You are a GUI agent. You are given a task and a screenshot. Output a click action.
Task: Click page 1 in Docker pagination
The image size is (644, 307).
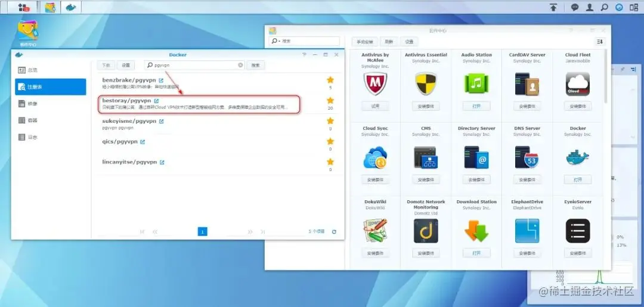tap(202, 232)
